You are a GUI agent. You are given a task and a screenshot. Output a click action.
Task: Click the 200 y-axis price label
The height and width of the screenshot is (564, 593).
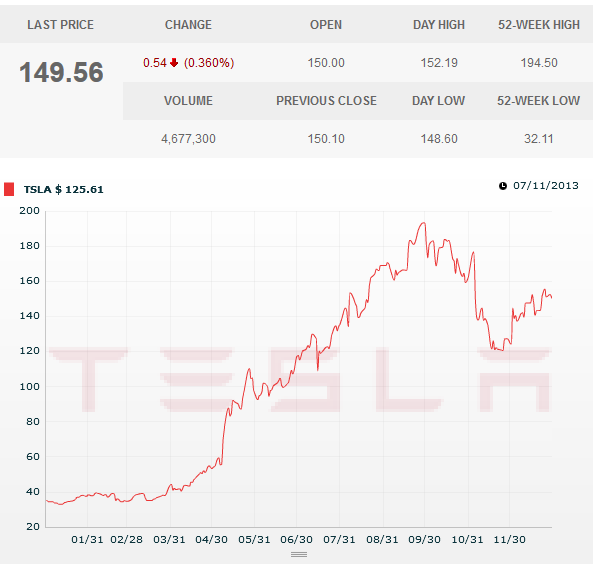(x=29, y=211)
